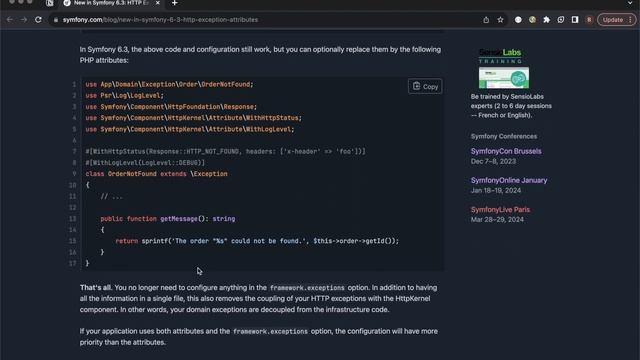Click the first framework.exceptions inline code
The width and height of the screenshot is (640, 360).
pos(307,288)
